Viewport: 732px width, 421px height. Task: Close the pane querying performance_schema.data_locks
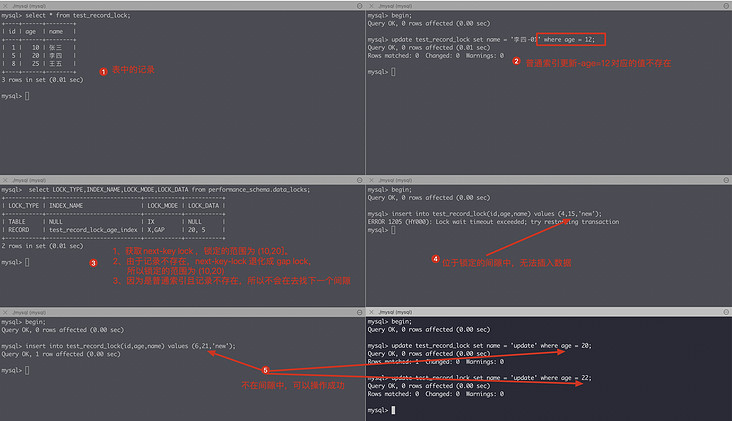tap(5, 180)
